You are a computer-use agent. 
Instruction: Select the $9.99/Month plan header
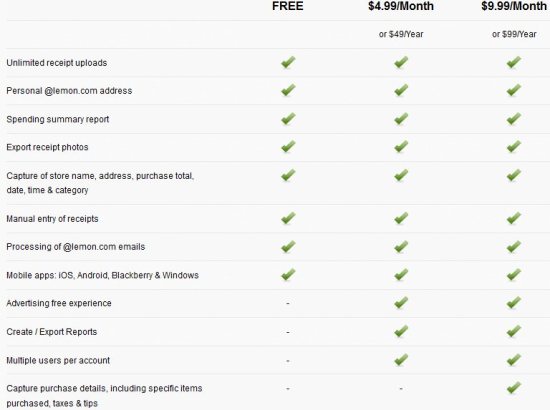tap(514, 6)
